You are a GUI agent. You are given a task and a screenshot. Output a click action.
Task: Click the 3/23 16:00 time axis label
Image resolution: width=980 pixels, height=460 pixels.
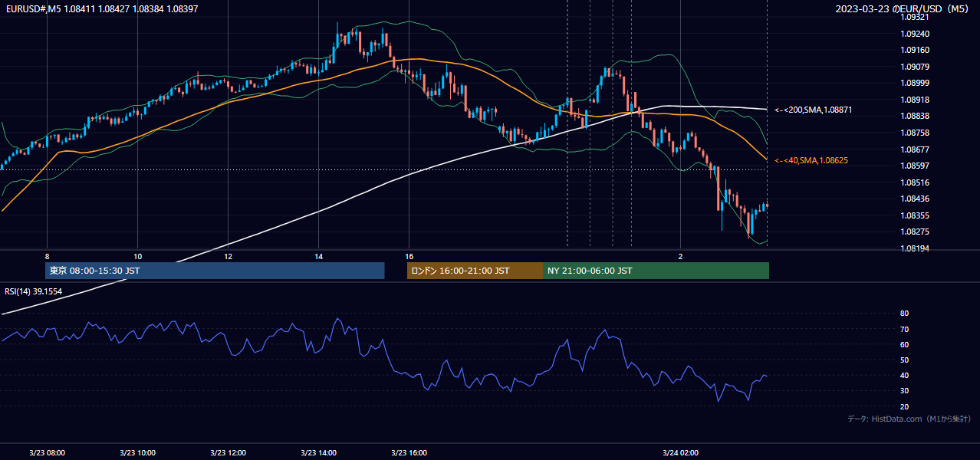[x=409, y=452]
